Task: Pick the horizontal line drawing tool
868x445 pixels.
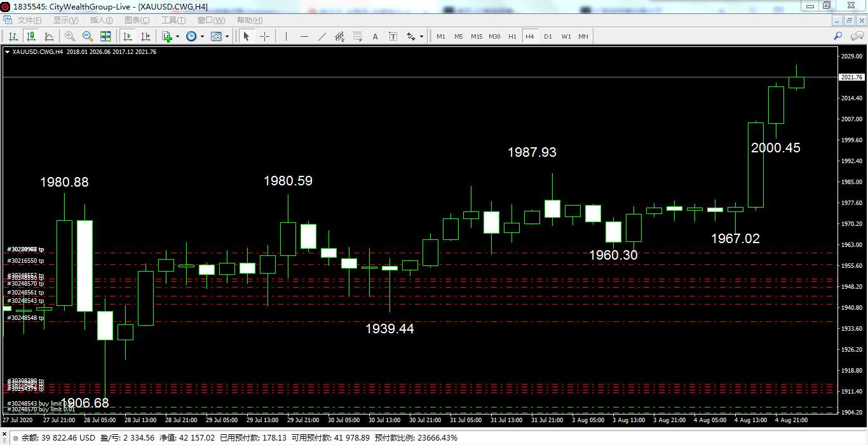Action: [304, 36]
